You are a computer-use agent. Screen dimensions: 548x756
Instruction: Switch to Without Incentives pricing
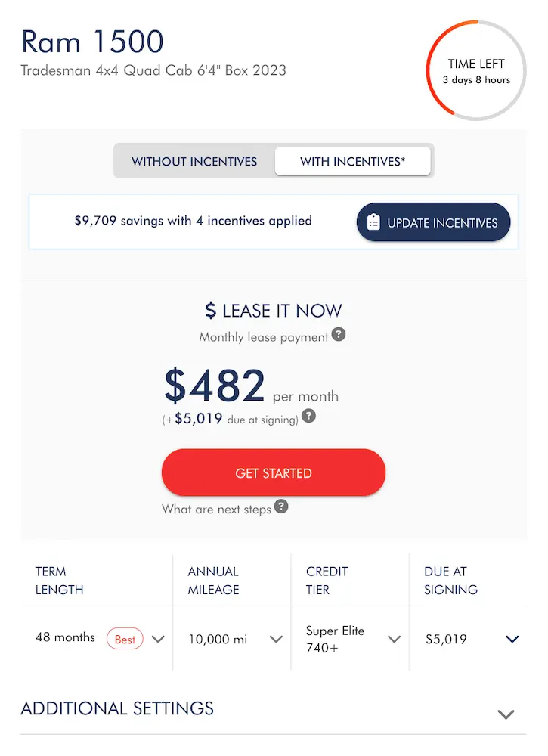(194, 161)
